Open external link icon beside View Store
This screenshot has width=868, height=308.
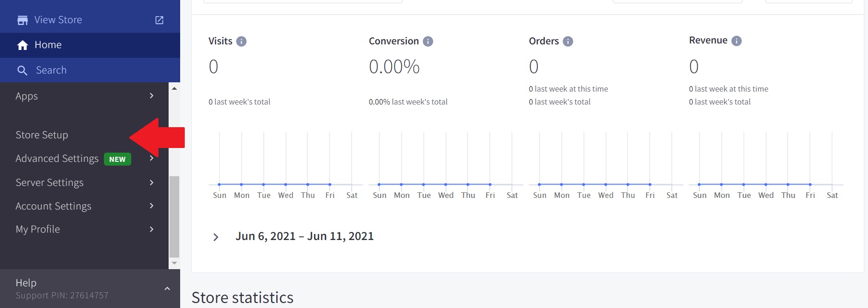pos(159,20)
